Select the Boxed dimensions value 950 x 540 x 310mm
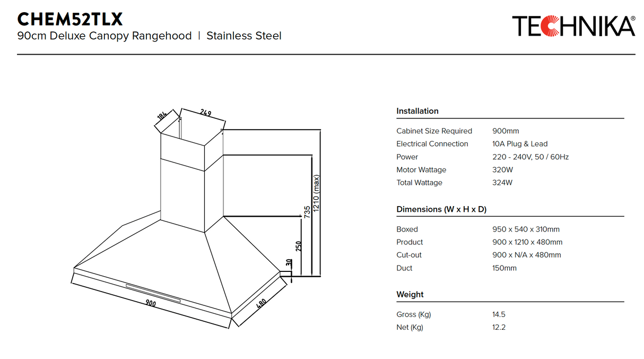The image size is (644, 359). click(x=526, y=229)
